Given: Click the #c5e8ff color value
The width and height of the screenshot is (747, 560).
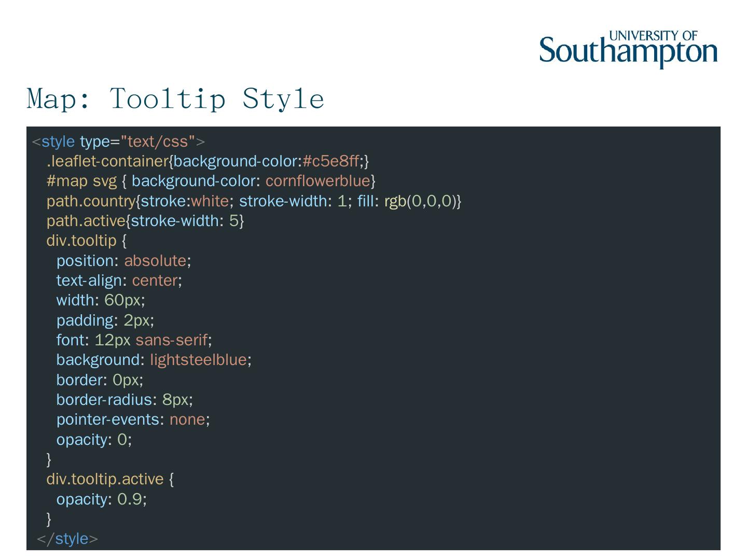Looking at the screenshot, I should click(x=330, y=161).
